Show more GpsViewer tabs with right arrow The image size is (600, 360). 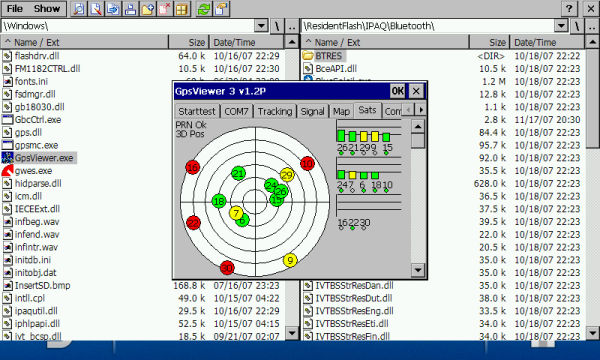[x=421, y=110]
